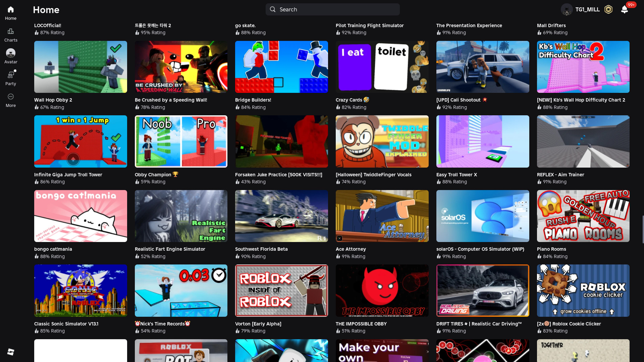Open Obby Champion game thumbnail
644x362 pixels.
click(181, 141)
